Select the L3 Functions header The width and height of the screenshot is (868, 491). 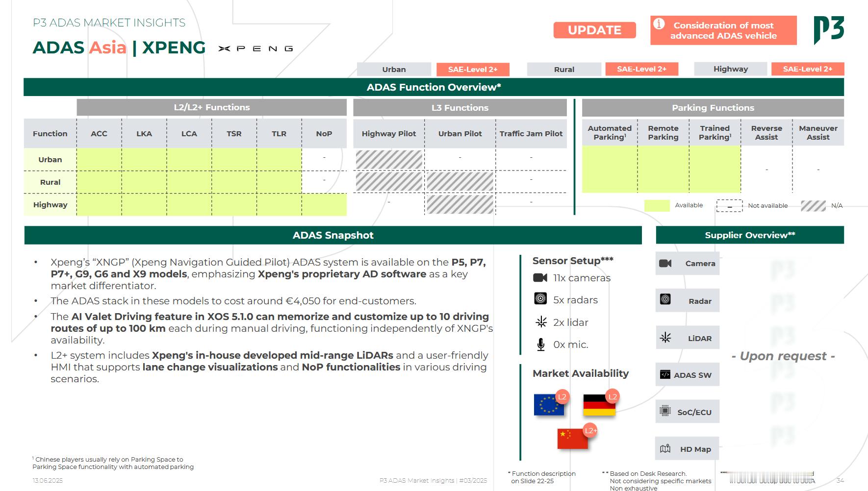(460, 108)
